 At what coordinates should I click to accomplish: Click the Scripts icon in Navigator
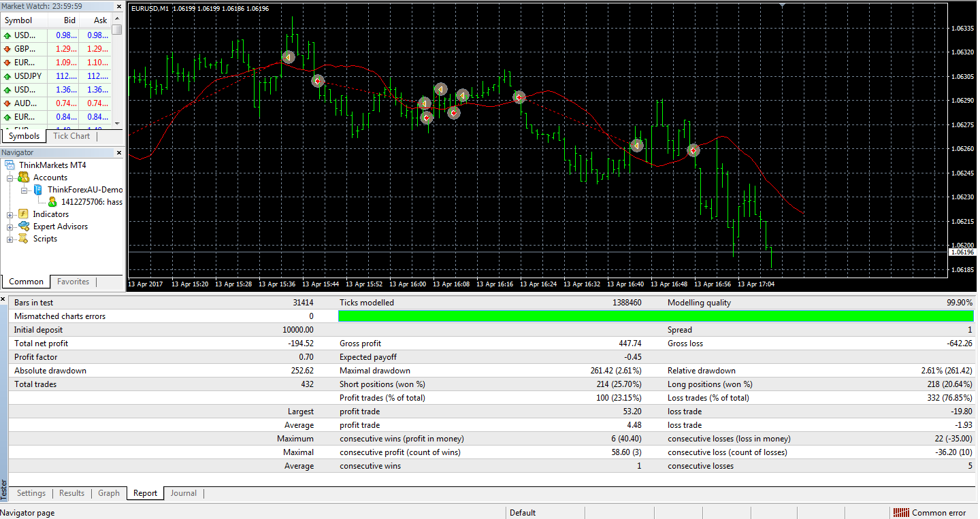click(23, 239)
